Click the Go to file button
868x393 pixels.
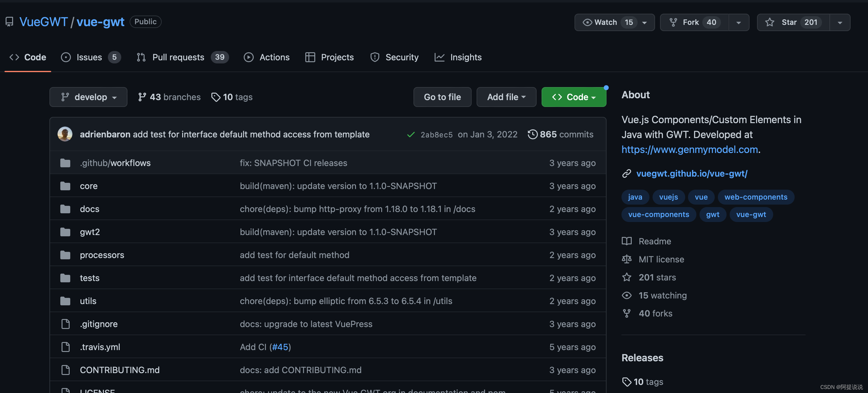point(442,97)
